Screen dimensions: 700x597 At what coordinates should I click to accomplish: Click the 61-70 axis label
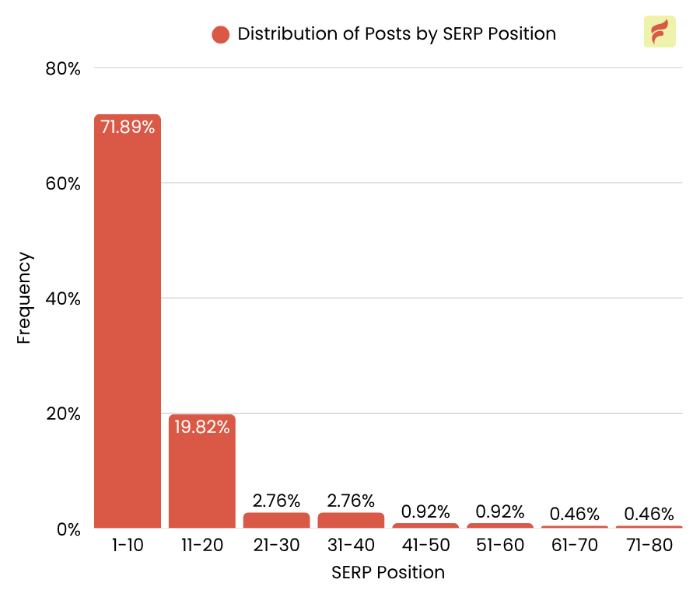coord(574,546)
